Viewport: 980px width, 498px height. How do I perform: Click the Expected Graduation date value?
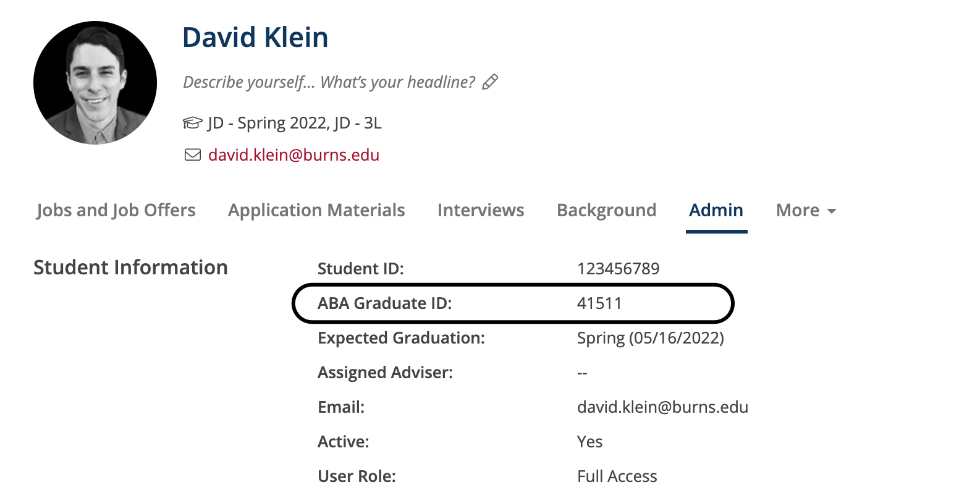tap(650, 338)
